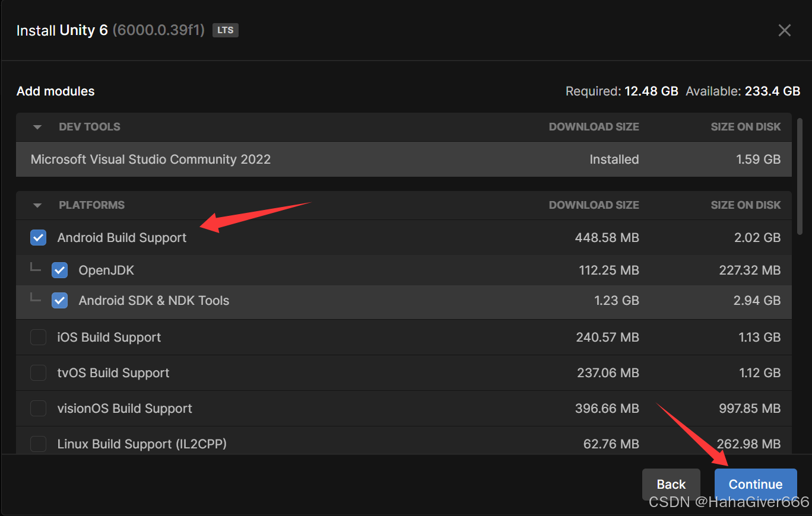
Task: Uncheck Android Build Support checkbox
Action: pos(38,238)
